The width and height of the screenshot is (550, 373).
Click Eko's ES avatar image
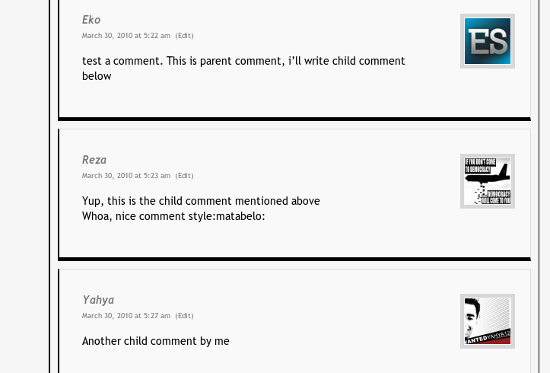coord(487,41)
